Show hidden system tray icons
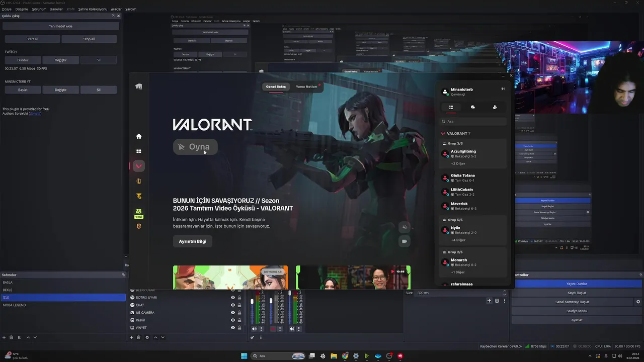644x362 pixels. point(590,356)
